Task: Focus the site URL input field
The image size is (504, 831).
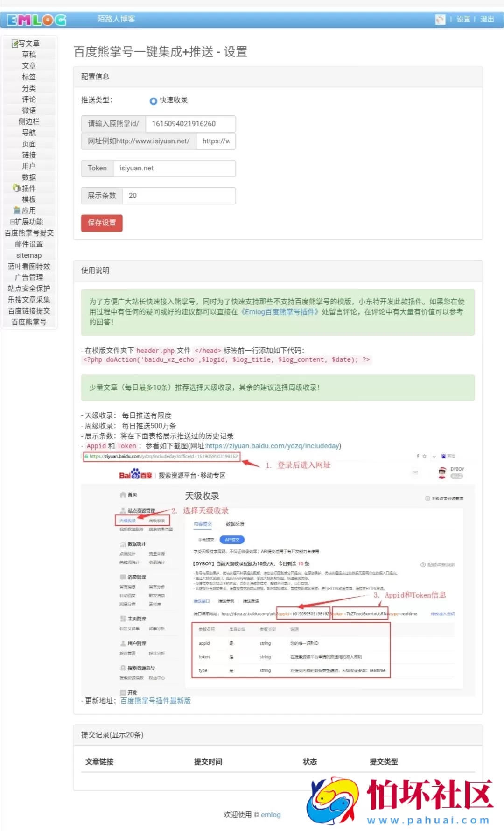Action: pos(216,141)
